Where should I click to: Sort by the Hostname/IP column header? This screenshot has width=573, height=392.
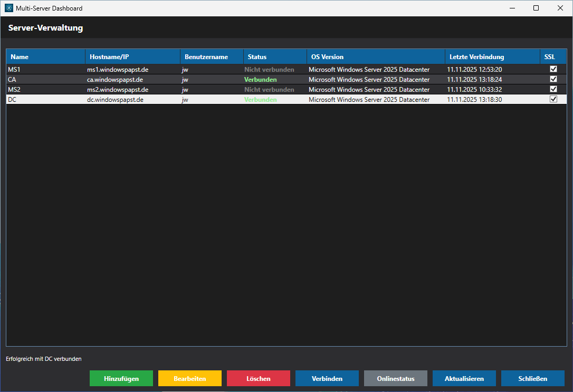click(x=132, y=57)
